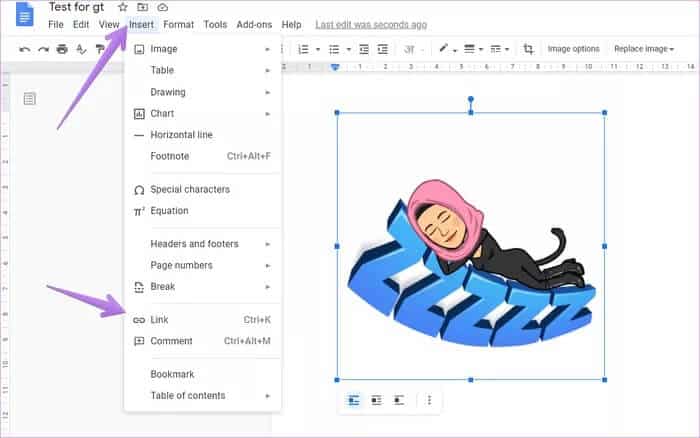Open the Edit menu
Screen dimensions: 700x438
(81, 25)
